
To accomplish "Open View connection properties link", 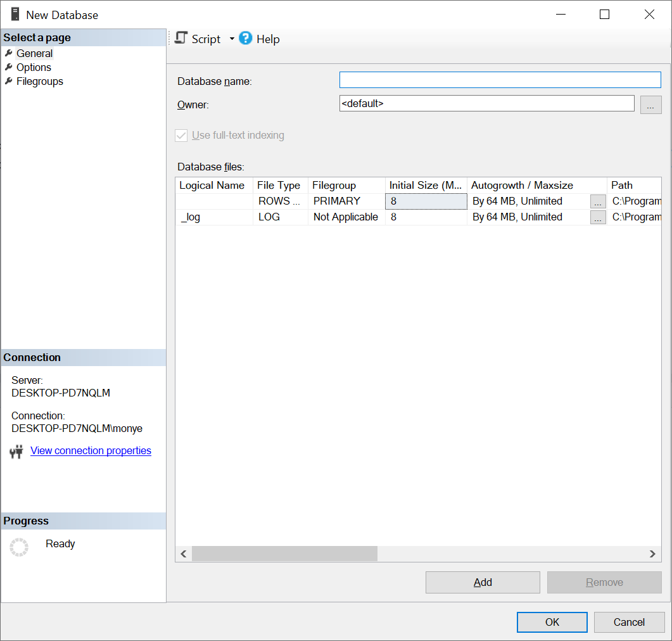I will [91, 451].
